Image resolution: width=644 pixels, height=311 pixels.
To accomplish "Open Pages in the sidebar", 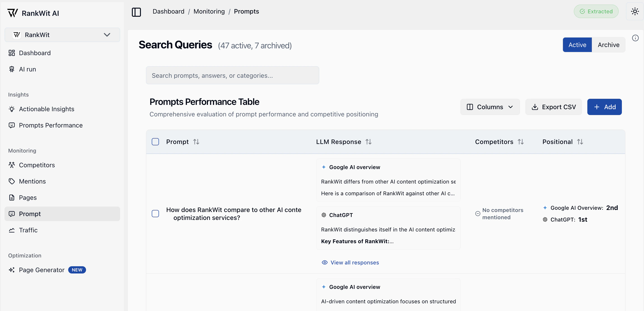I will (62, 197).
